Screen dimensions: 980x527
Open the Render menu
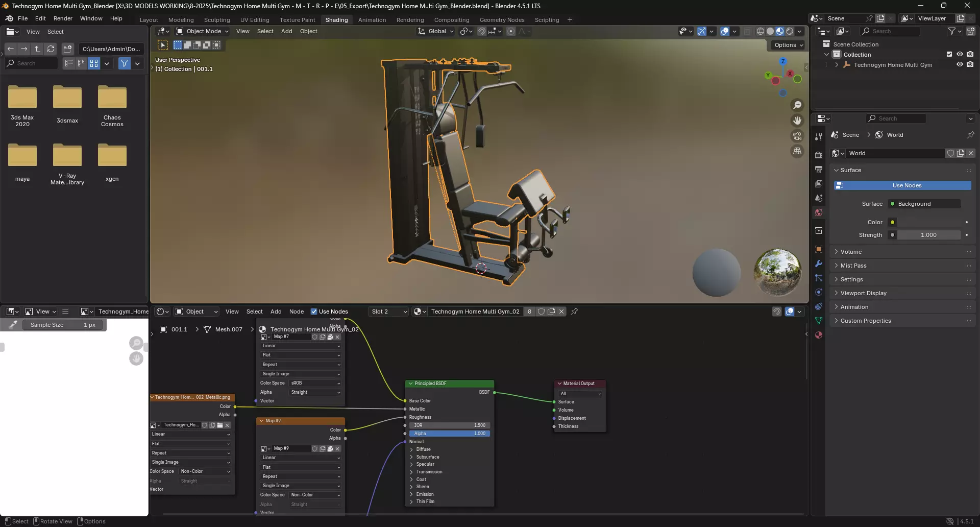point(63,18)
